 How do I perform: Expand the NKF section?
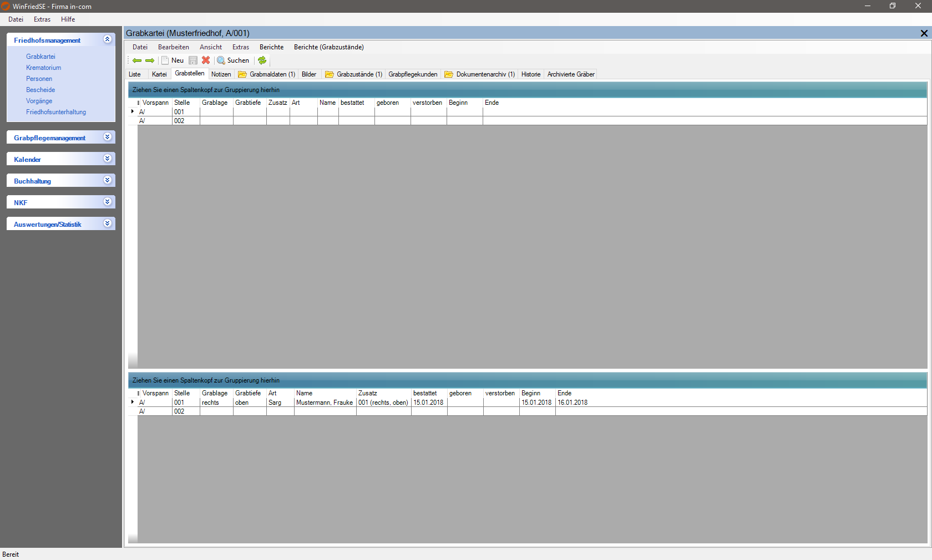tap(108, 202)
